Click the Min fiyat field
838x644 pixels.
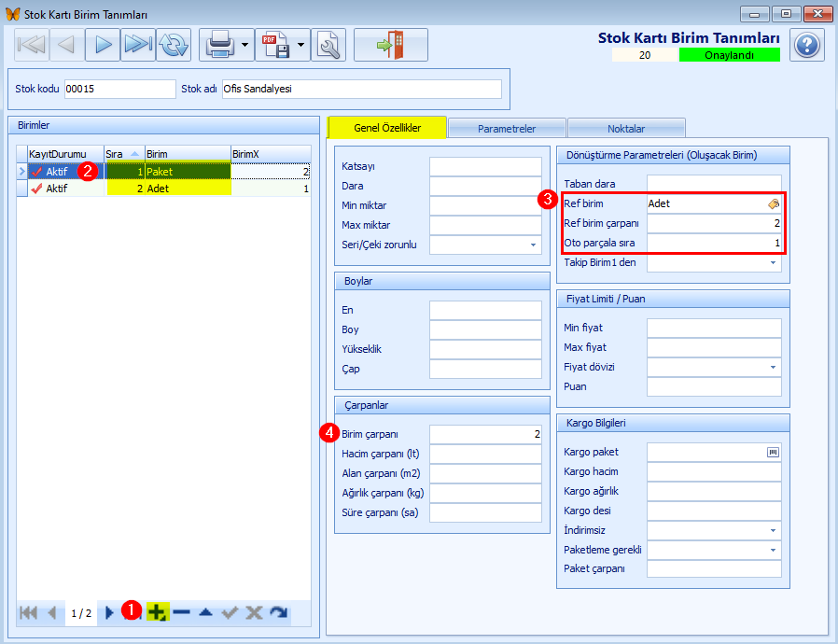pos(714,329)
